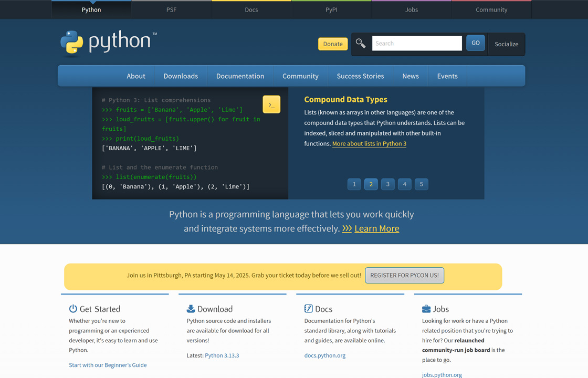Click the PyCon Pittsburgh announcement text
588x378 pixels.
pos(244,275)
